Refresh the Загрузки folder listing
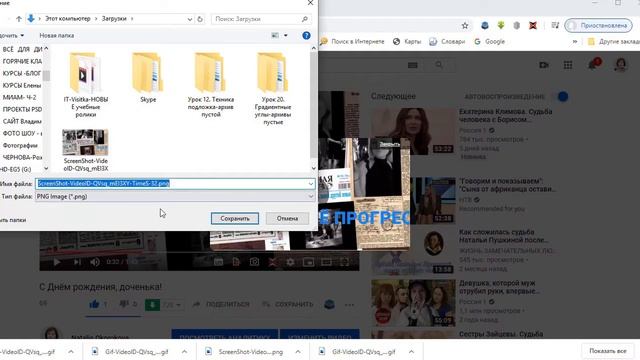Viewport: 640px width, 360px height. 200,19
